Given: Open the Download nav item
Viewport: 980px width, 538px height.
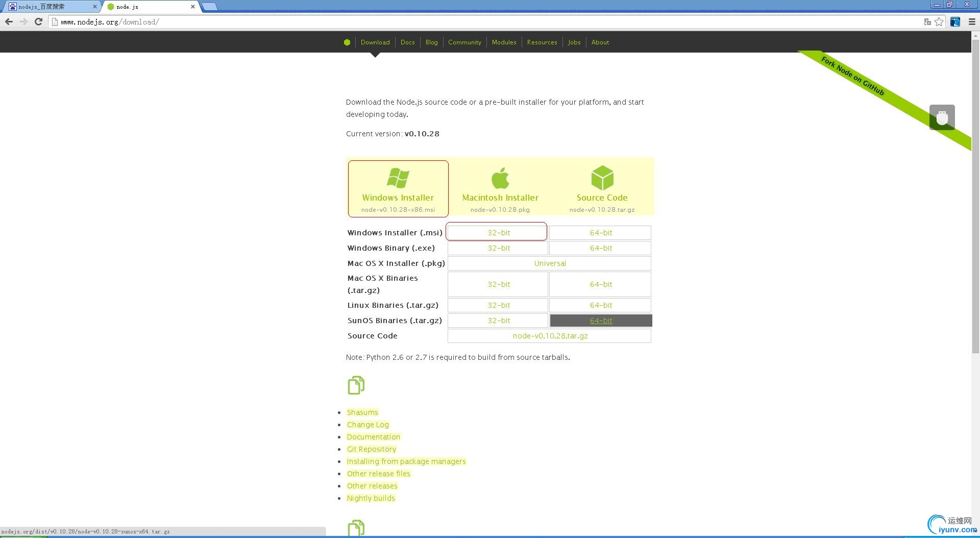Looking at the screenshot, I should 375,42.
